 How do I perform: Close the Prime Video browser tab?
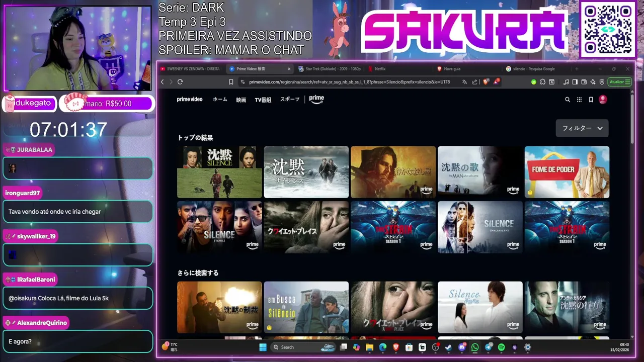(289, 69)
